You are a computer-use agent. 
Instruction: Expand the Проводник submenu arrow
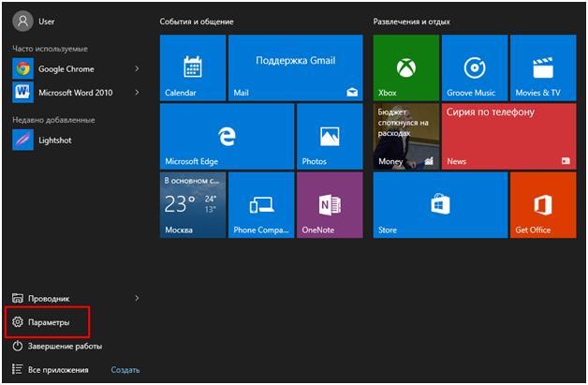[137, 298]
